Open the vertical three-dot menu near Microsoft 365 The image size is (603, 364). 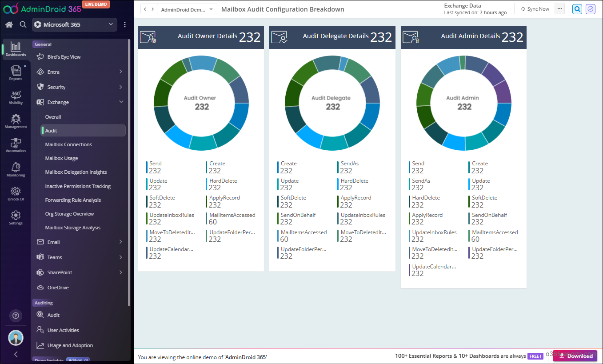(125, 24)
